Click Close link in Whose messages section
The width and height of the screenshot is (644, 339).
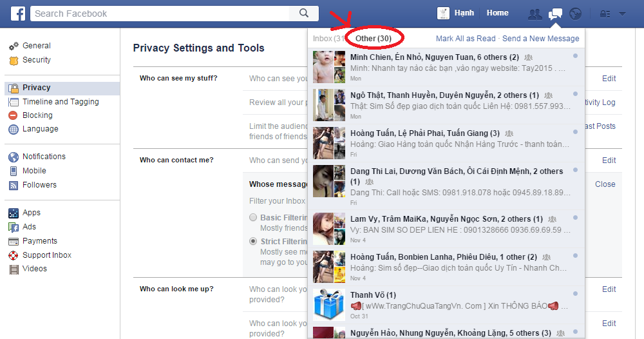tap(605, 184)
